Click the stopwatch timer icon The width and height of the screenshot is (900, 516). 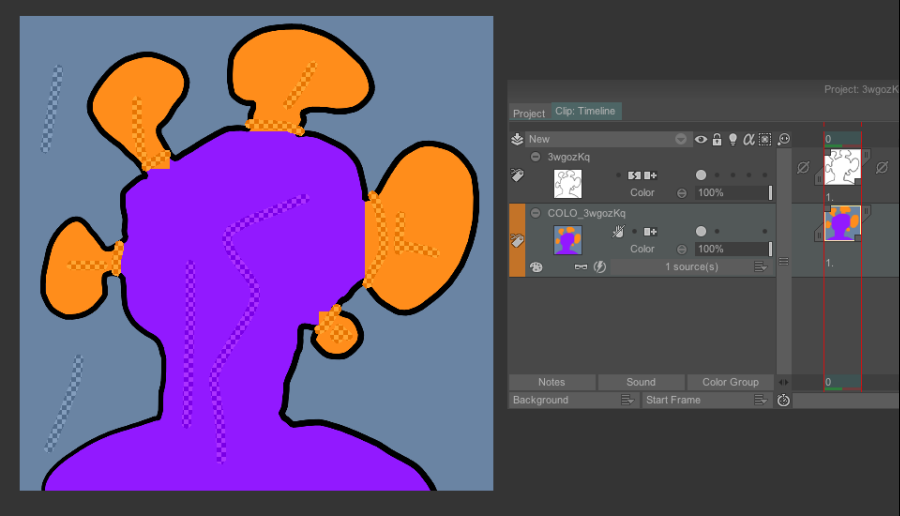click(783, 400)
